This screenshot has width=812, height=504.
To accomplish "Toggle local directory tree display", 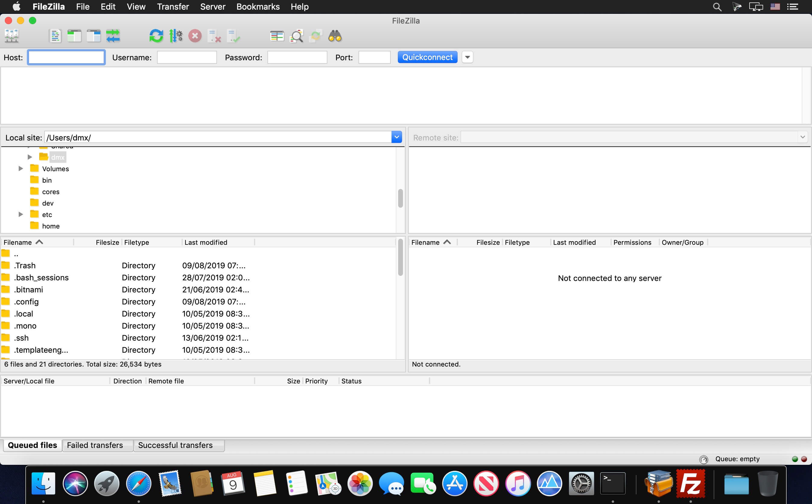I will click(x=75, y=36).
